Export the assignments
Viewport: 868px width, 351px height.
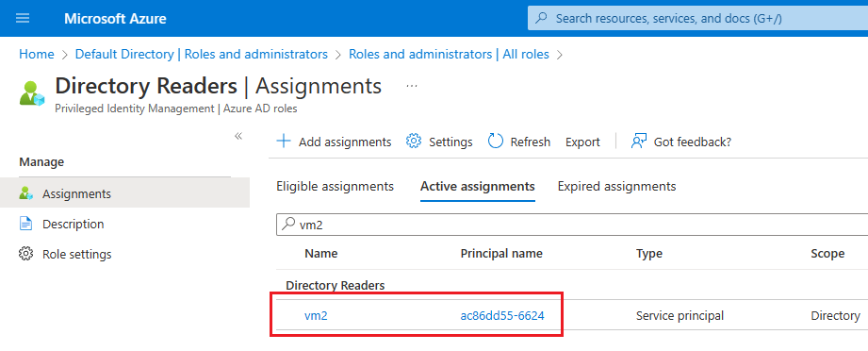(582, 142)
